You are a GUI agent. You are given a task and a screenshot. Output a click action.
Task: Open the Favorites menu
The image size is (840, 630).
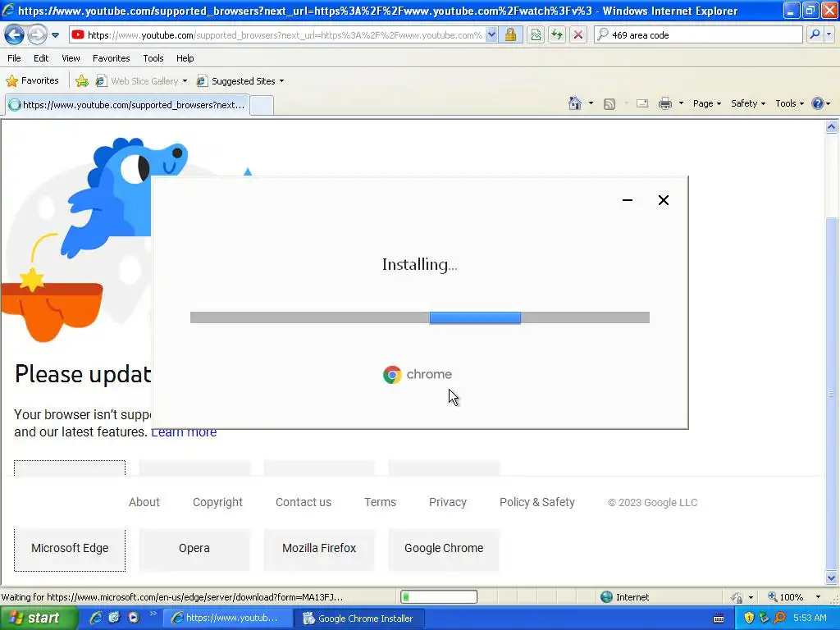point(111,58)
